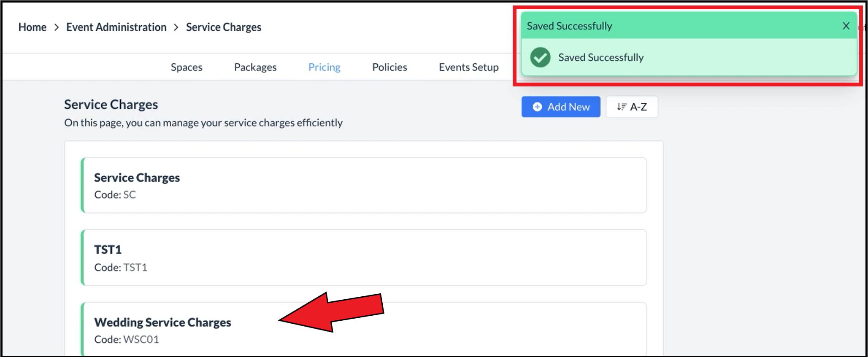Open the Policies tab
Image resolution: width=868 pixels, height=357 pixels.
point(389,67)
